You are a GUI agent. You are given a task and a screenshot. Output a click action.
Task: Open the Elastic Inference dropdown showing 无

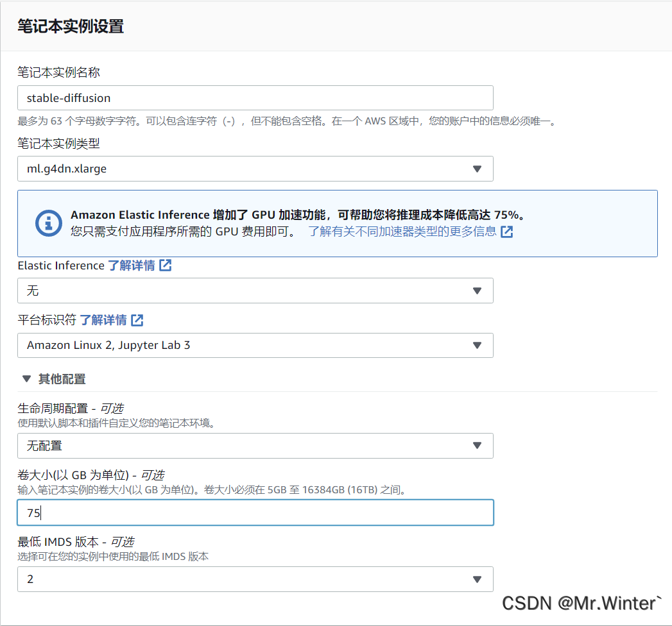pos(255,291)
